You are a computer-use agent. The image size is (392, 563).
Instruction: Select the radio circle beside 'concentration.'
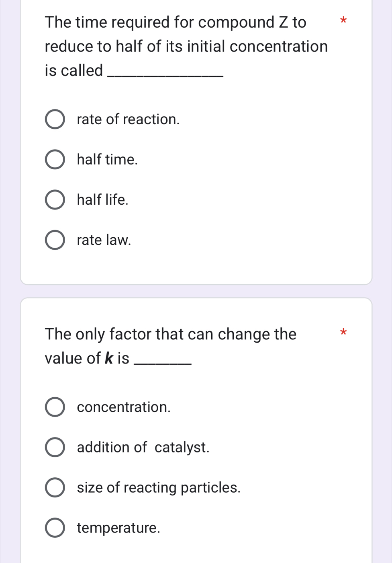click(x=55, y=407)
